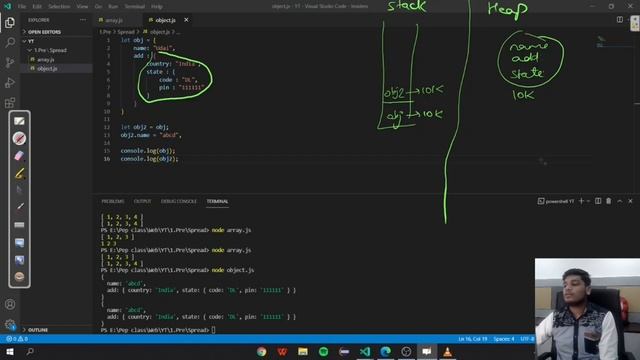Close the object.js editor tab
640x360 pixels.
point(186,20)
